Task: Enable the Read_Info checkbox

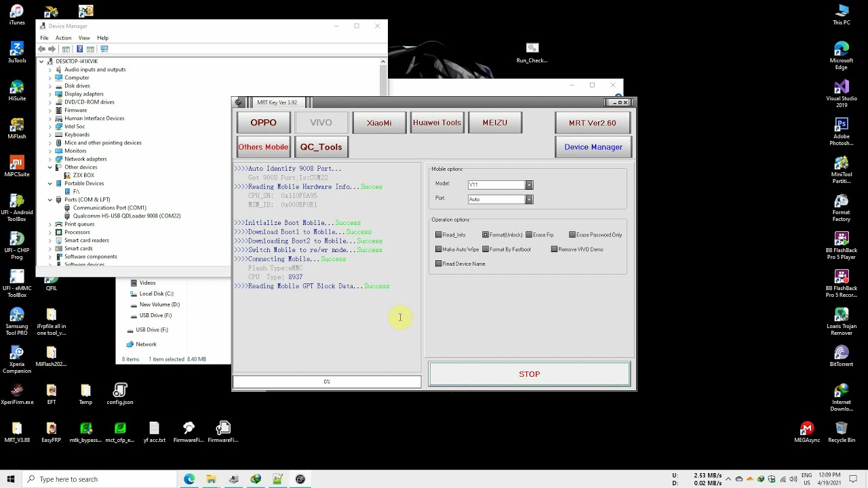Action: pyautogui.click(x=439, y=235)
